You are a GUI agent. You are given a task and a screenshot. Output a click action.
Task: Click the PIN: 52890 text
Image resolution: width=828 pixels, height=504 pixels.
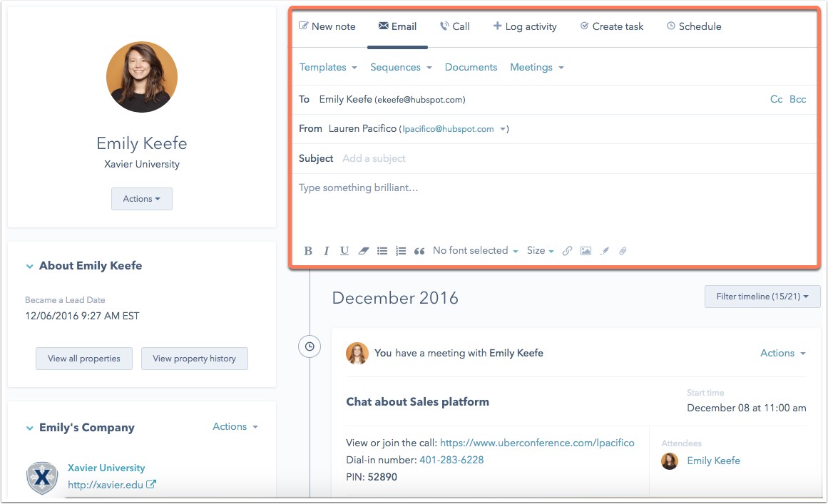372,477
